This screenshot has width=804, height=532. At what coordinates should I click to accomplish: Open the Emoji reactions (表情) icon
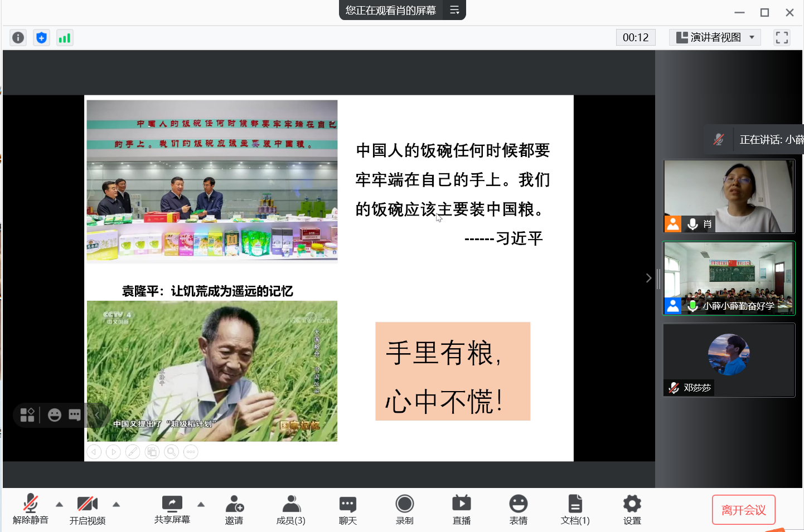click(x=518, y=509)
